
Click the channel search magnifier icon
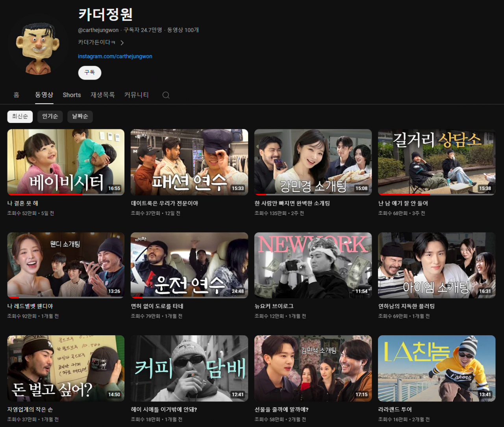coord(166,95)
